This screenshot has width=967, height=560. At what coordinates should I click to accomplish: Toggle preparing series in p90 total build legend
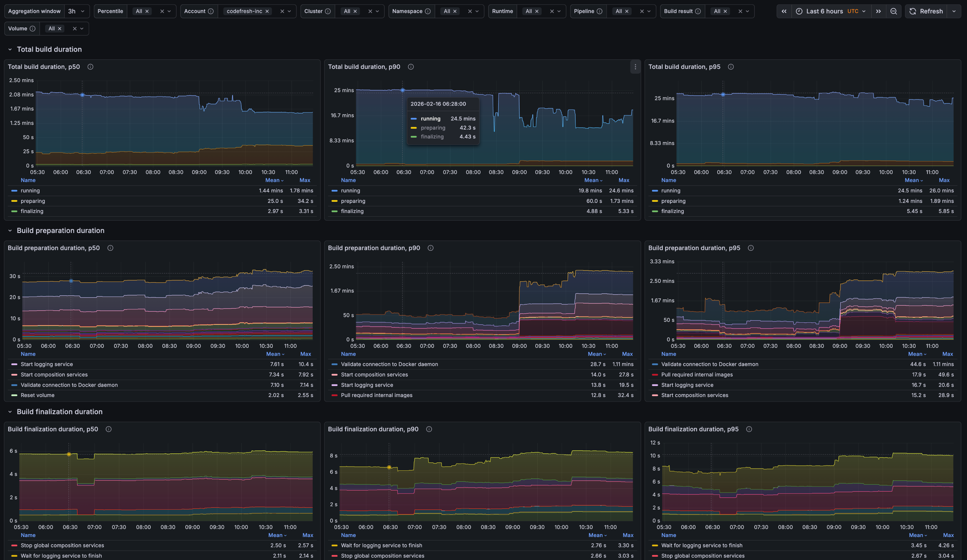(x=353, y=201)
